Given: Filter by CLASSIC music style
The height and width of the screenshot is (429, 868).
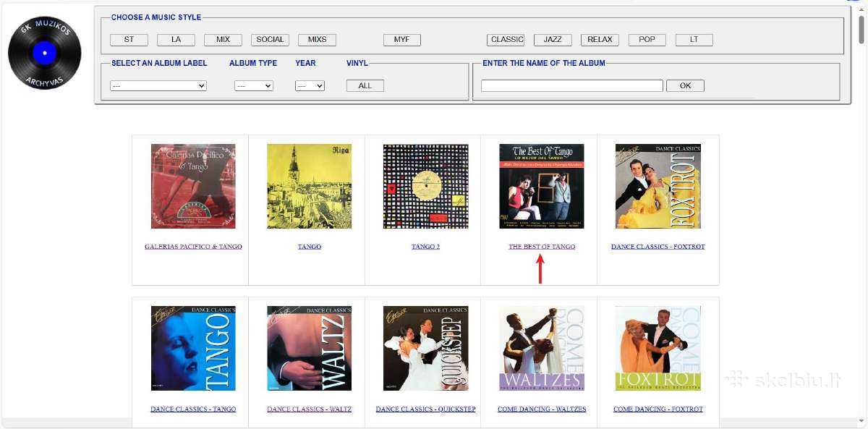Looking at the screenshot, I should coord(506,40).
